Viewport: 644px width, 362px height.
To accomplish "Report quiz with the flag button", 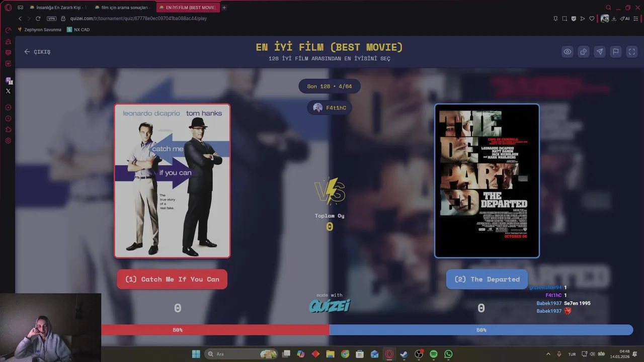I will tap(616, 52).
